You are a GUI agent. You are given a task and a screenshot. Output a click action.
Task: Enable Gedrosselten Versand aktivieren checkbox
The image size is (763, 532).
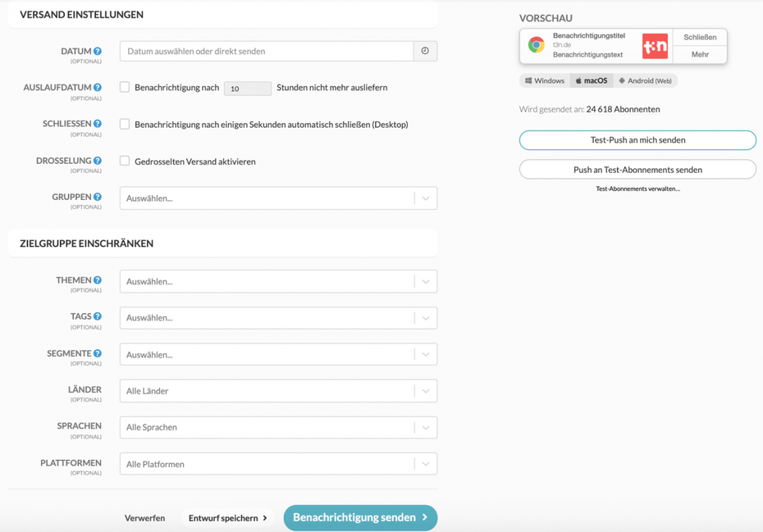(x=125, y=161)
